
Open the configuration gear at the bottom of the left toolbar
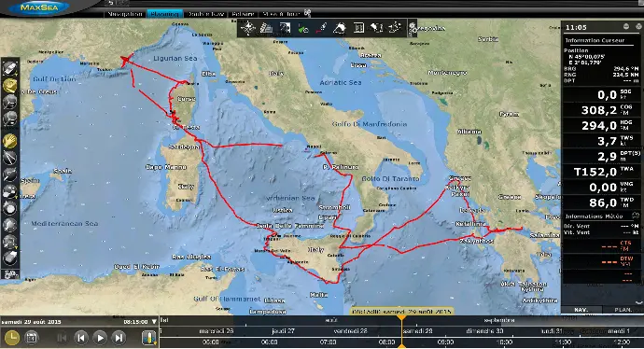coord(10,274)
